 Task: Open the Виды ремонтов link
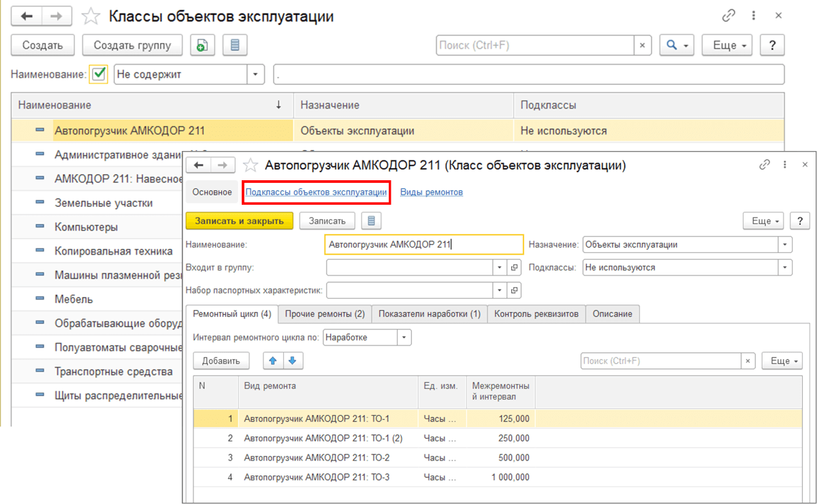pos(432,192)
